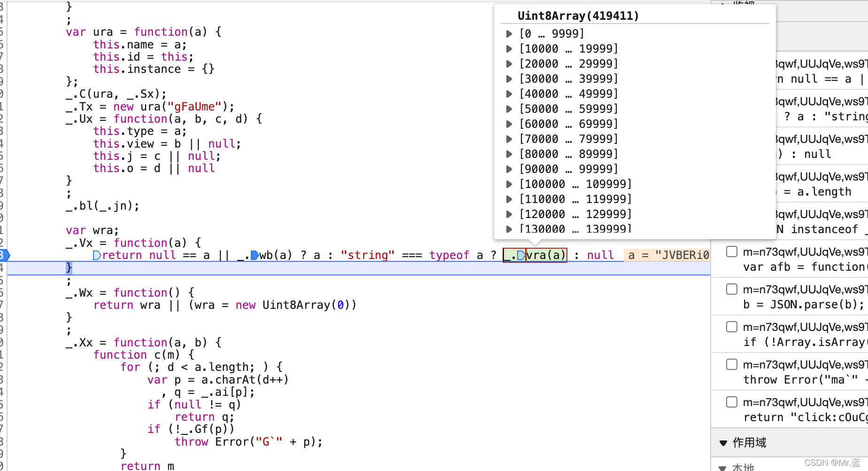Click the 'var wra;' code line
Image resolution: width=868 pixels, height=471 pixels.
pos(93,230)
